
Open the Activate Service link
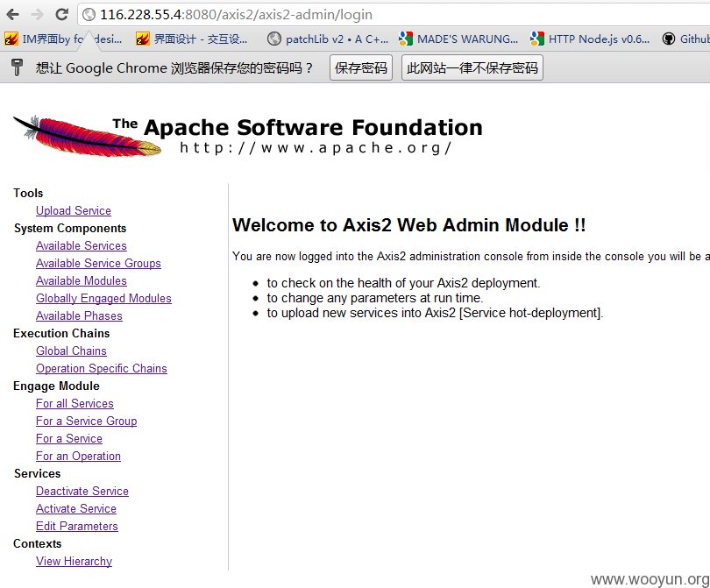[x=76, y=509]
